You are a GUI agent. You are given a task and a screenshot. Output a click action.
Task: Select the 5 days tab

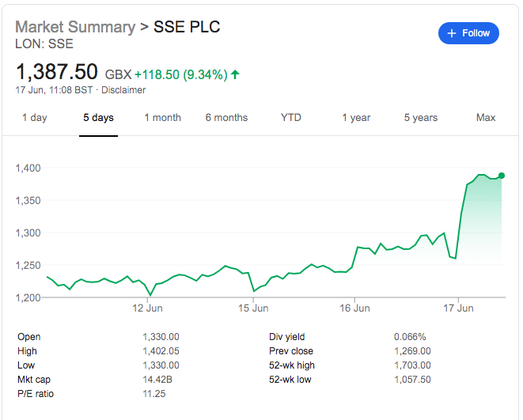[x=98, y=117]
